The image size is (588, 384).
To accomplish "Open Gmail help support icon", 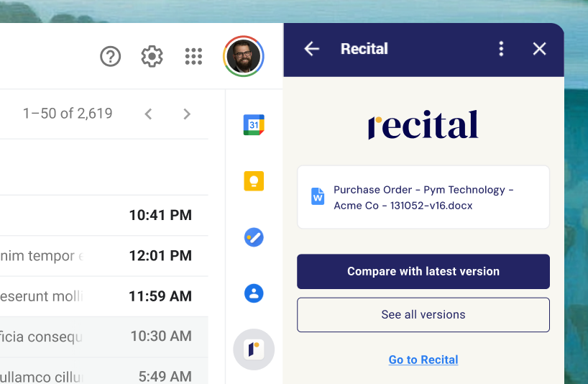I will (110, 57).
